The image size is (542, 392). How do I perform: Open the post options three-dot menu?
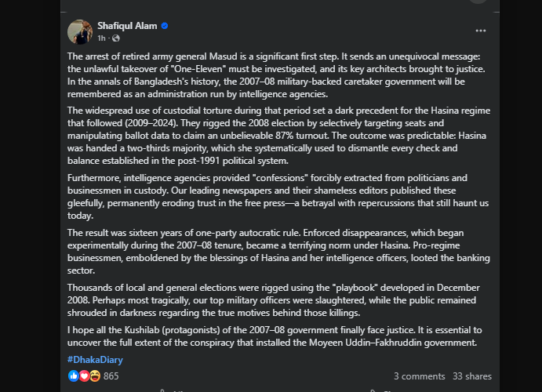[x=480, y=30]
